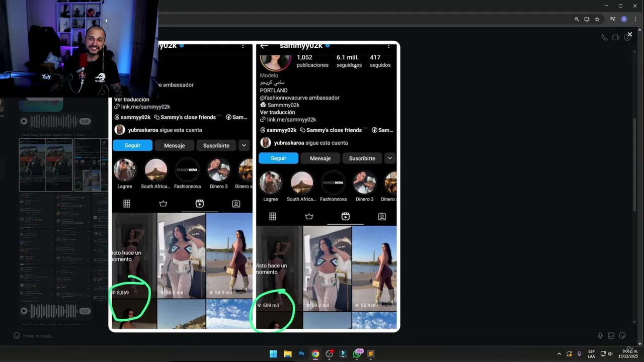
Task: Open Chrome's media controls icon
Action: (612, 19)
